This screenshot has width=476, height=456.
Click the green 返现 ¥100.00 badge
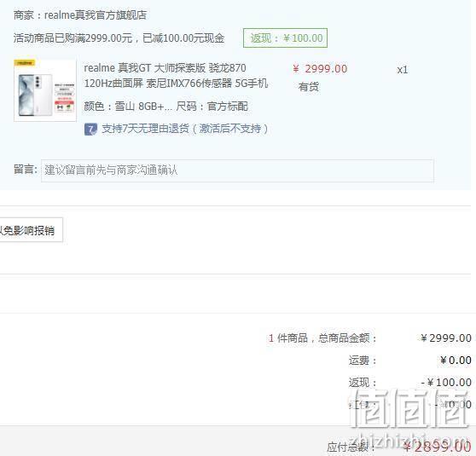click(285, 38)
